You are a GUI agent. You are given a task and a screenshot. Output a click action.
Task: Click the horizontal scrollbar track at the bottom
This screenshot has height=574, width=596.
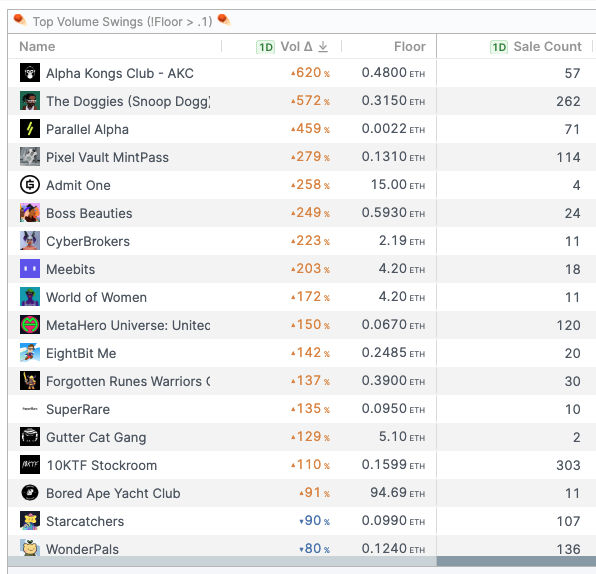(x=222, y=561)
